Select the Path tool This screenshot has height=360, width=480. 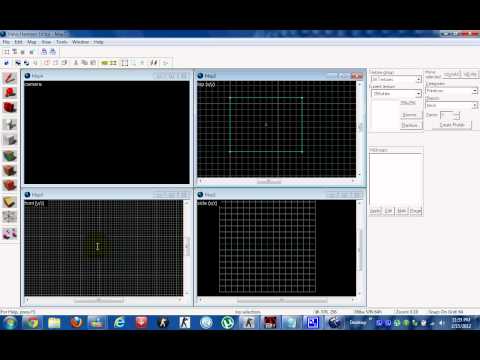[x=10, y=233]
